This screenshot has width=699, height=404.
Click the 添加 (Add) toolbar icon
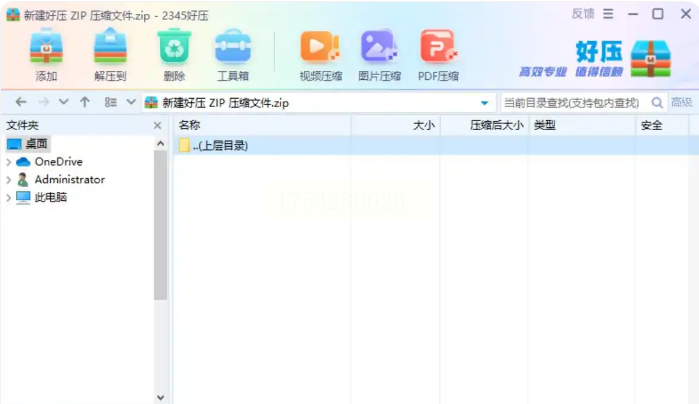pos(46,54)
